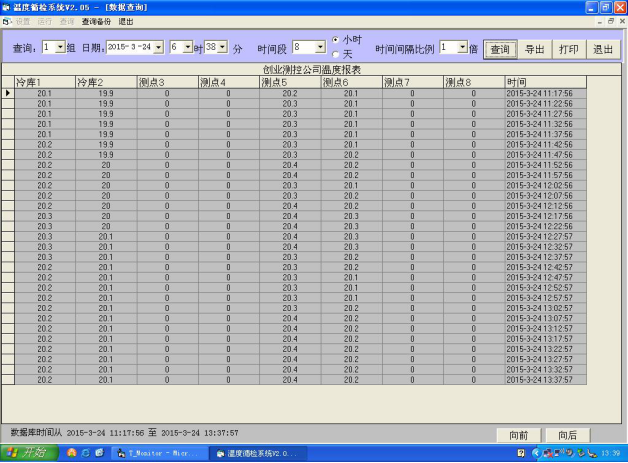Open the disabled 设置 menu

click(23, 22)
